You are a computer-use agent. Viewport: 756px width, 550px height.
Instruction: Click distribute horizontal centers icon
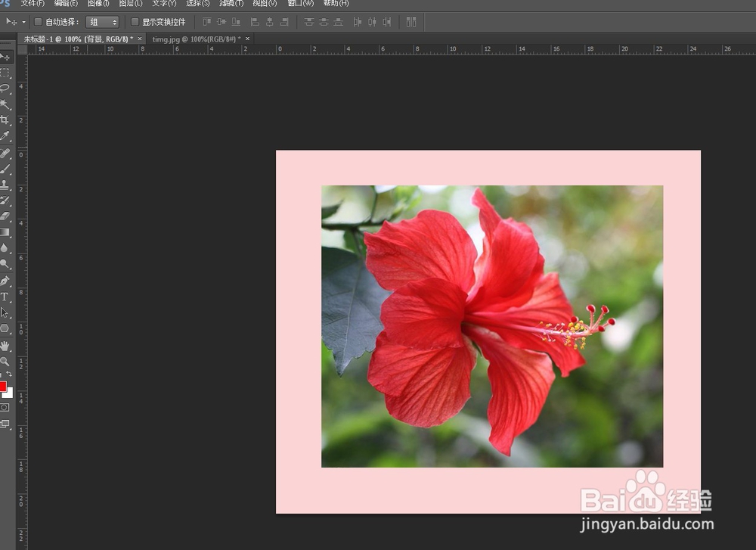pos(372,22)
